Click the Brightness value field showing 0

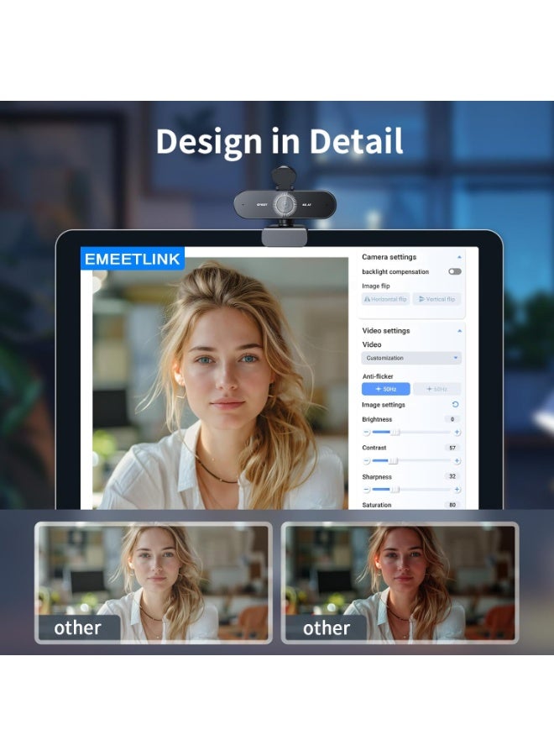pyautogui.click(x=452, y=419)
